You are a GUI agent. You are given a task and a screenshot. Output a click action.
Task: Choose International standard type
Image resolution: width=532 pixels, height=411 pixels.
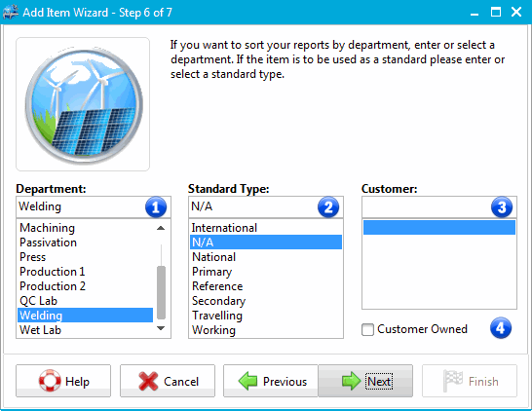click(266, 228)
